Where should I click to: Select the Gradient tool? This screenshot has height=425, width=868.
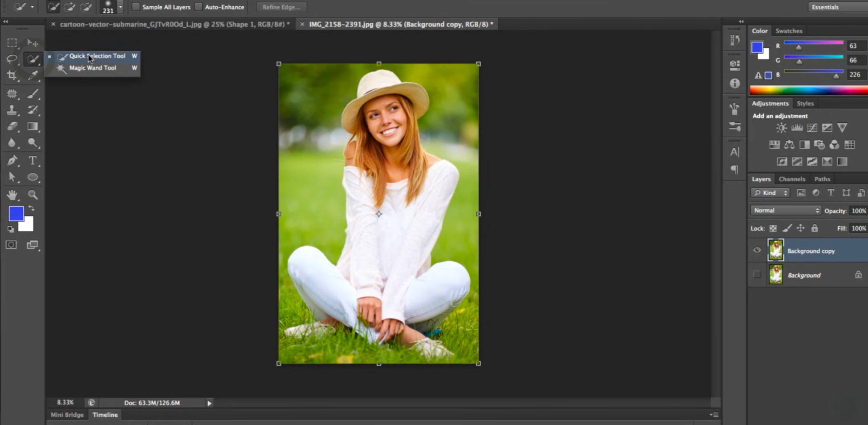33,127
